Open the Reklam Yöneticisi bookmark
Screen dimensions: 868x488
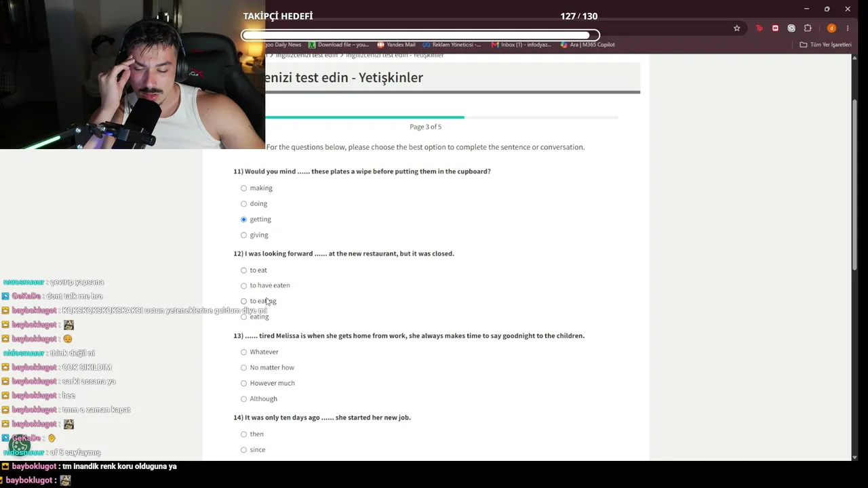click(452, 45)
